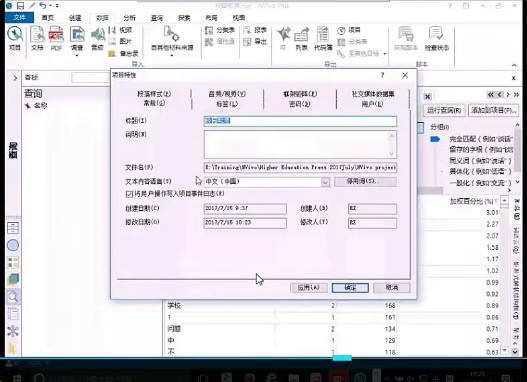Import 图片 pictures from ribbon
Image resolution: width=527 pixels, height=382 pixels.
[120, 41]
